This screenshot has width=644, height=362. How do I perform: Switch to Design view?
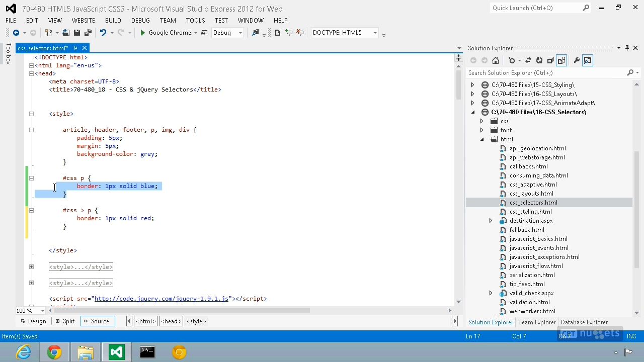[x=33, y=321]
